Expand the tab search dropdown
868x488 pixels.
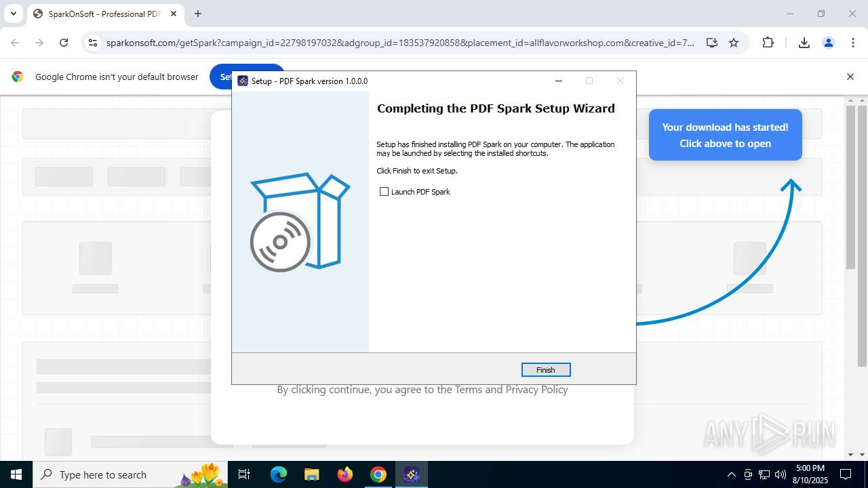(13, 14)
